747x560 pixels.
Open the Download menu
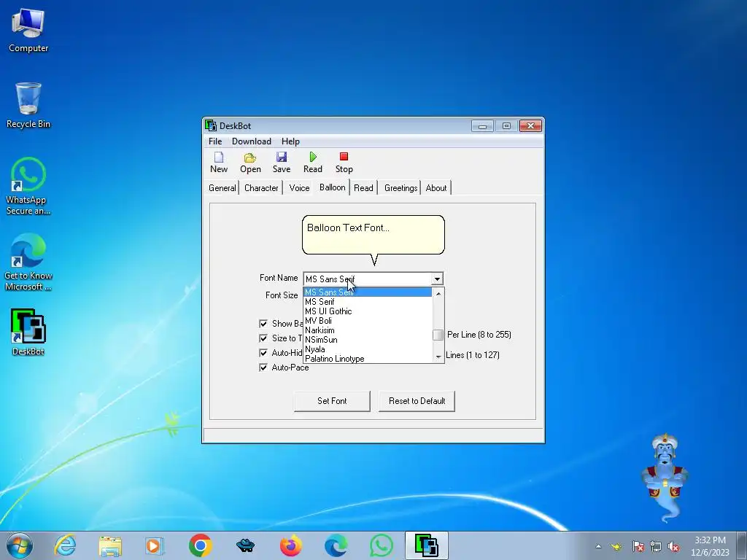252,141
